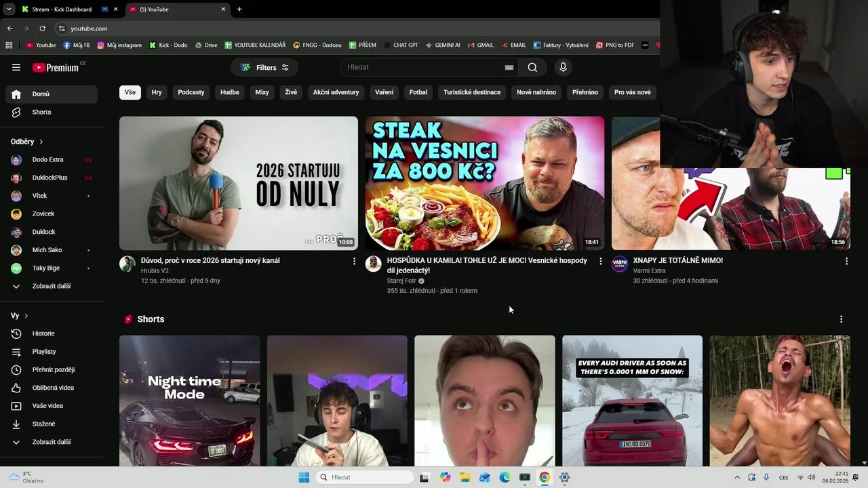868x488 pixels.
Task: Open more options for Varmi Extra video
Action: (846, 261)
